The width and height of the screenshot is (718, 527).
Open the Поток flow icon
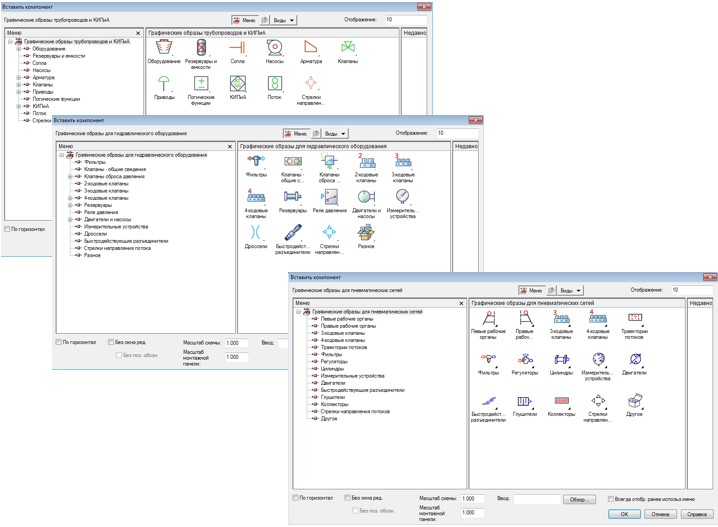(274, 83)
